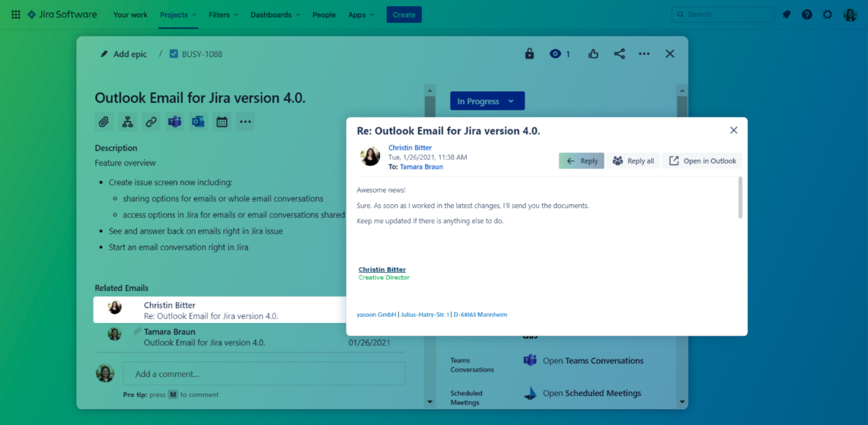The height and width of the screenshot is (425, 868).
Task: Attach a file with the paperclip icon
Action: (x=104, y=122)
